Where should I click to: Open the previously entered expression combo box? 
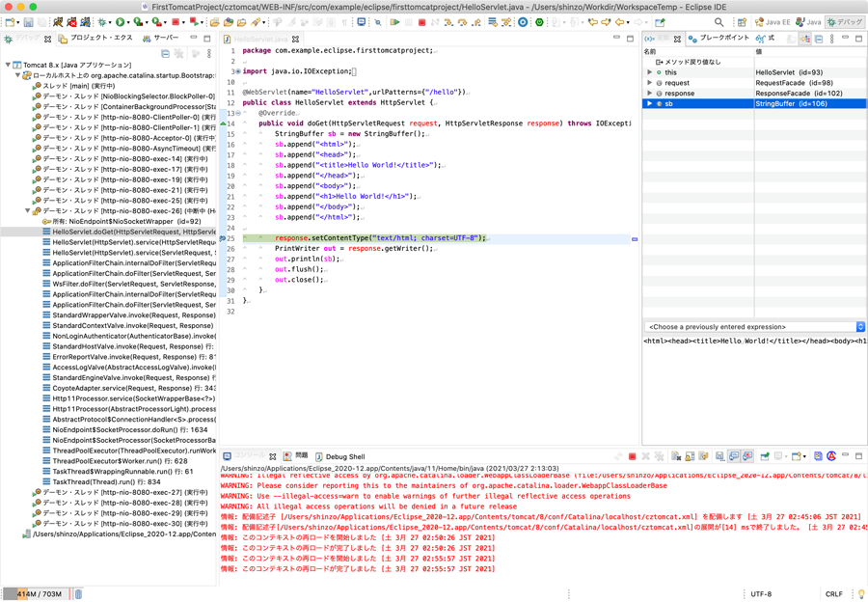pos(754,327)
